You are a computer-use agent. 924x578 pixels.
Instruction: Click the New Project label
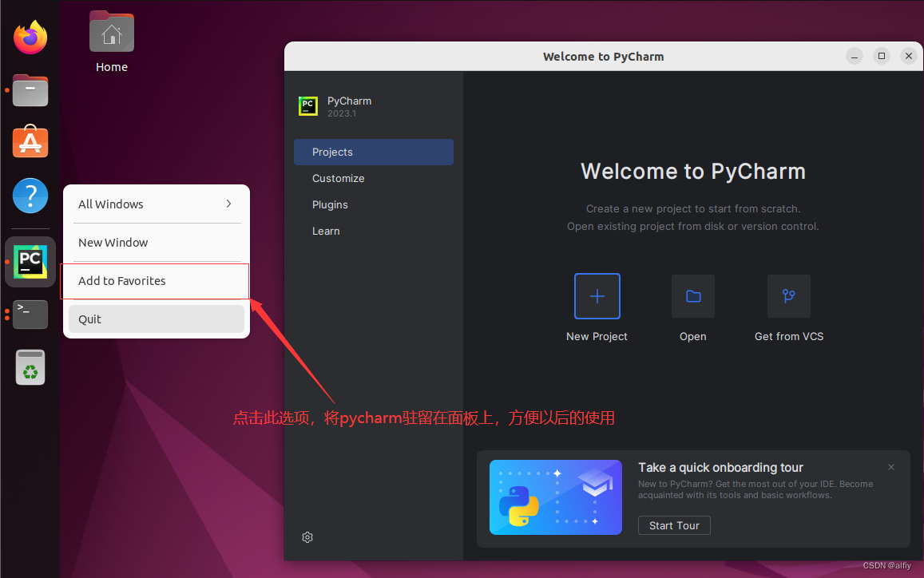point(597,336)
